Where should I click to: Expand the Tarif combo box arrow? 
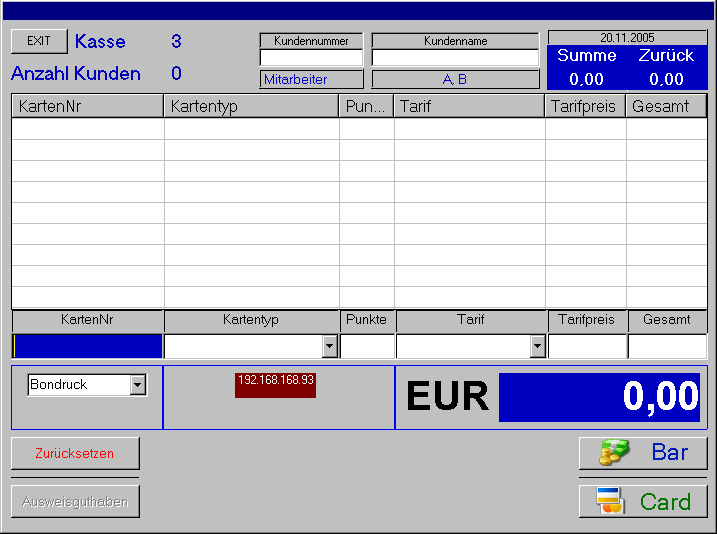tap(537, 346)
